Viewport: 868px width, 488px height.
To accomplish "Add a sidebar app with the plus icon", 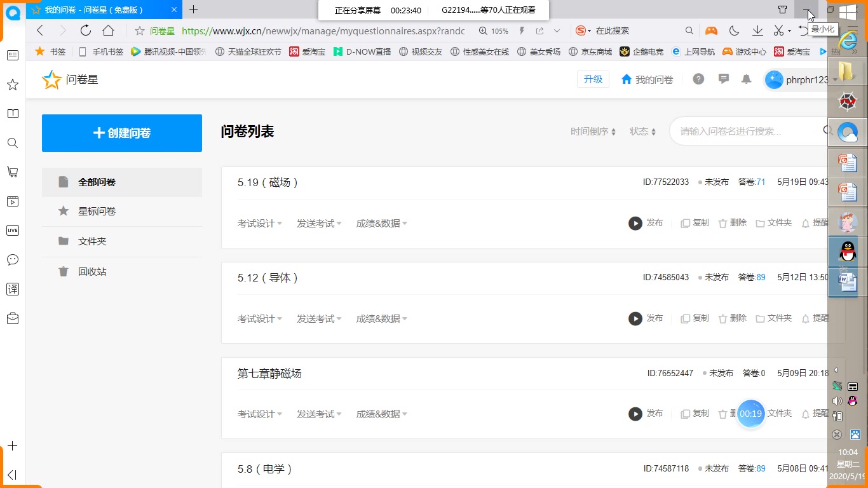I will [x=13, y=446].
